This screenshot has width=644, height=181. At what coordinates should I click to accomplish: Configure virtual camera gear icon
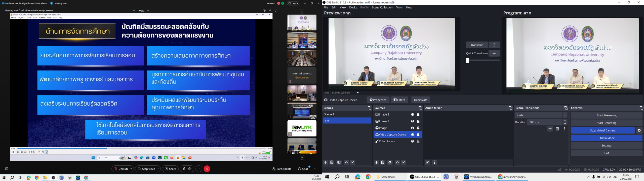[x=639, y=130]
